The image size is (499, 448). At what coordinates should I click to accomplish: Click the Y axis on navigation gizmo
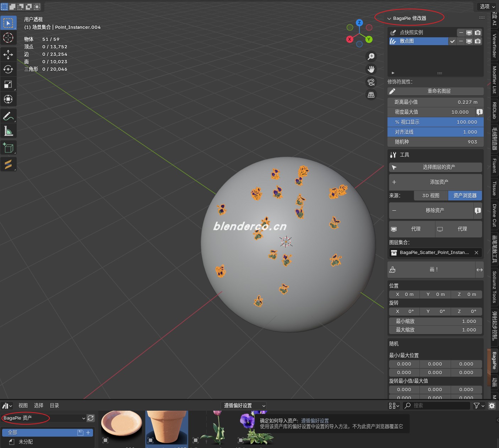pos(369,39)
